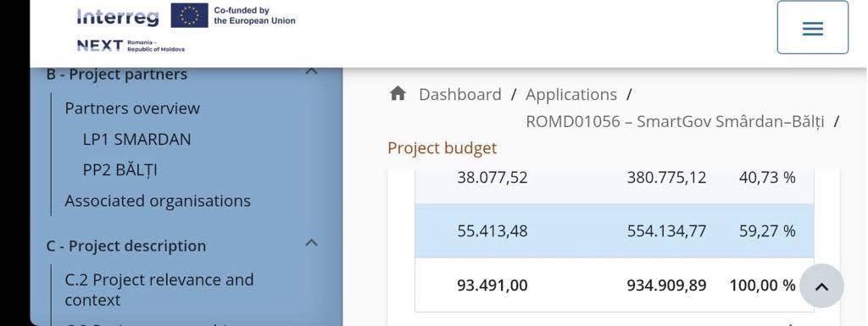Open ROMD01056 SmartGov Smârdan–Bălți breadcrumb
868x326 pixels.
[675, 122]
